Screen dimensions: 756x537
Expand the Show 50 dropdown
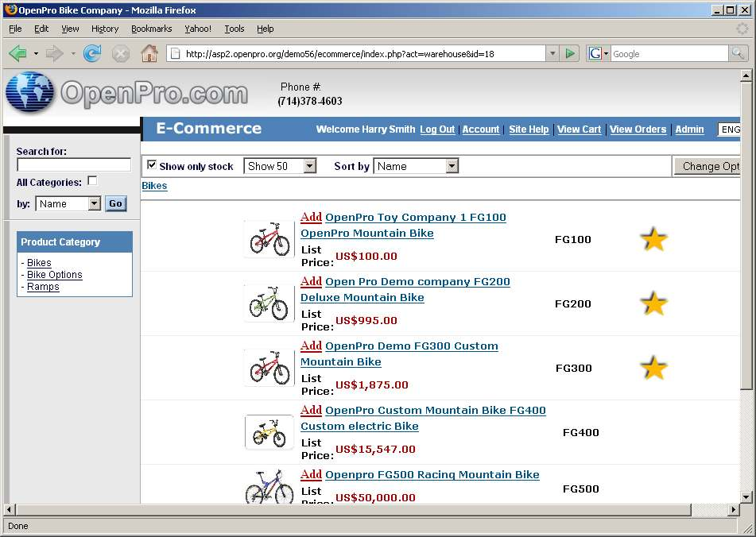(280, 166)
